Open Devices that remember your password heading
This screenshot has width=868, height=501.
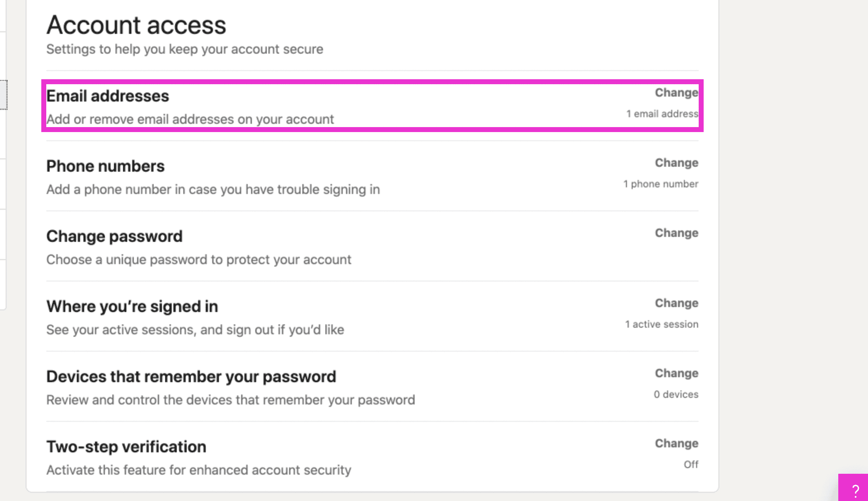point(191,377)
